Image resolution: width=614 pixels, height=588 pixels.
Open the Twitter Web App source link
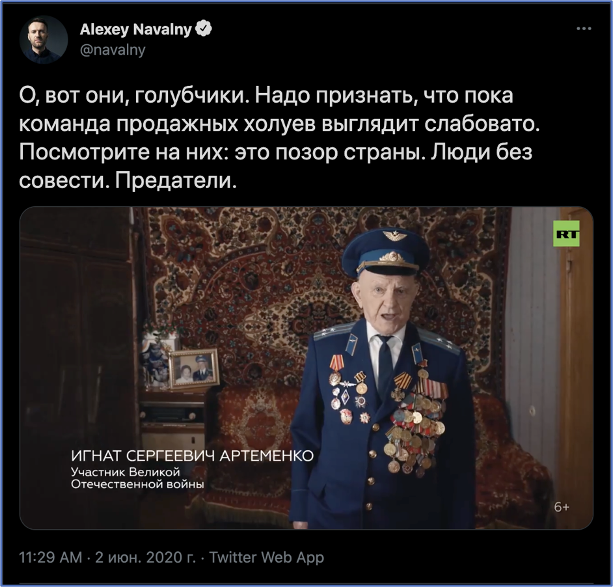pos(267,557)
